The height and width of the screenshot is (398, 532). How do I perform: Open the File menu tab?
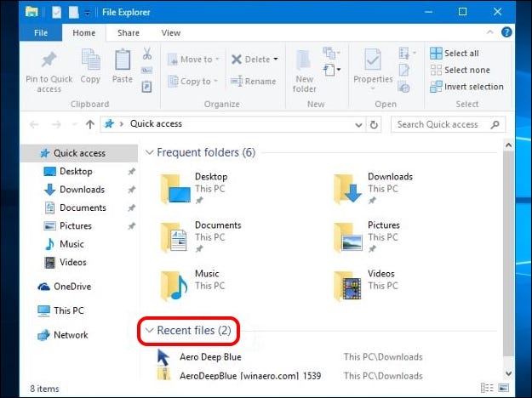click(41, 33)
